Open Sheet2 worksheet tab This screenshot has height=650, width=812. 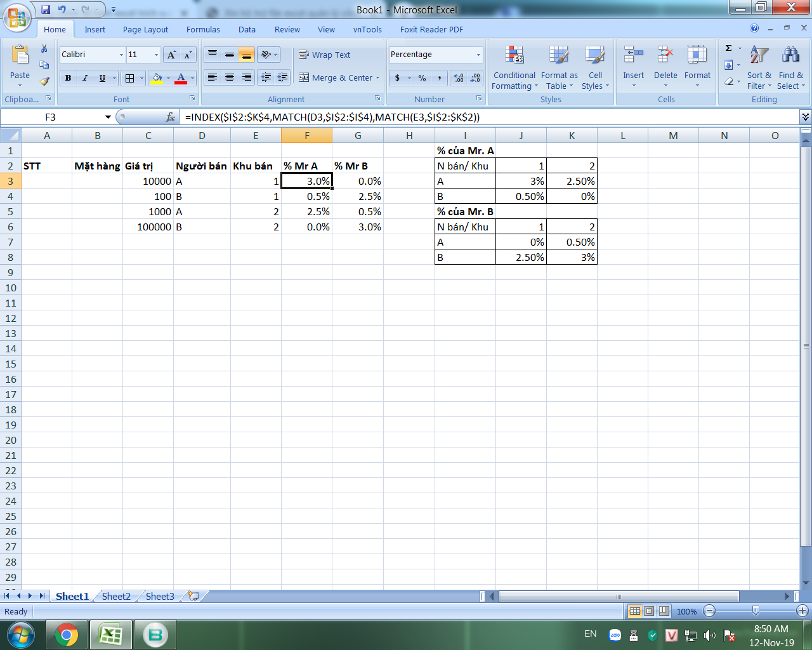(116, 596)
